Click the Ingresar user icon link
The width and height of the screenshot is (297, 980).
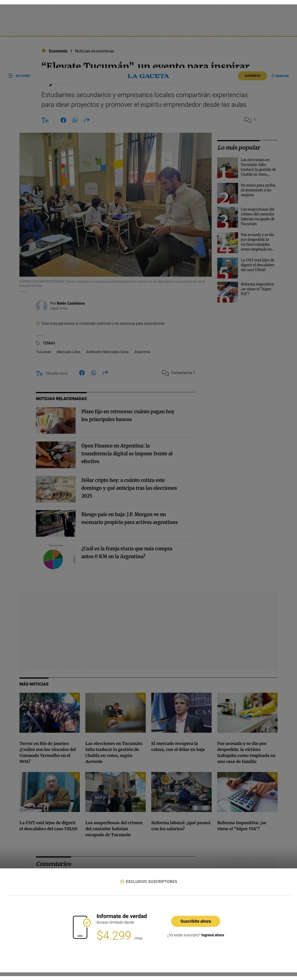280,76
